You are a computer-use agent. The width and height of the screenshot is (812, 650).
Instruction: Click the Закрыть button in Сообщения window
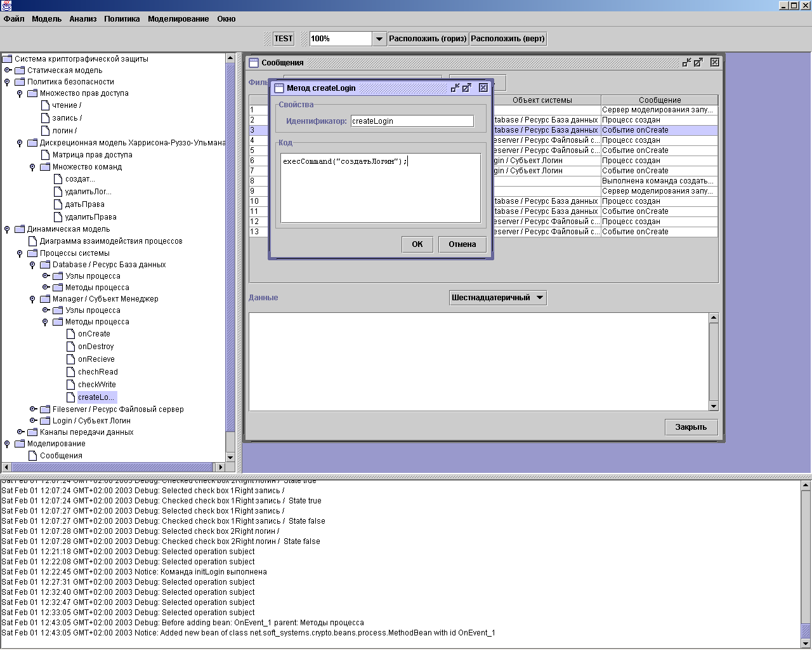click(x=691, y=427)
